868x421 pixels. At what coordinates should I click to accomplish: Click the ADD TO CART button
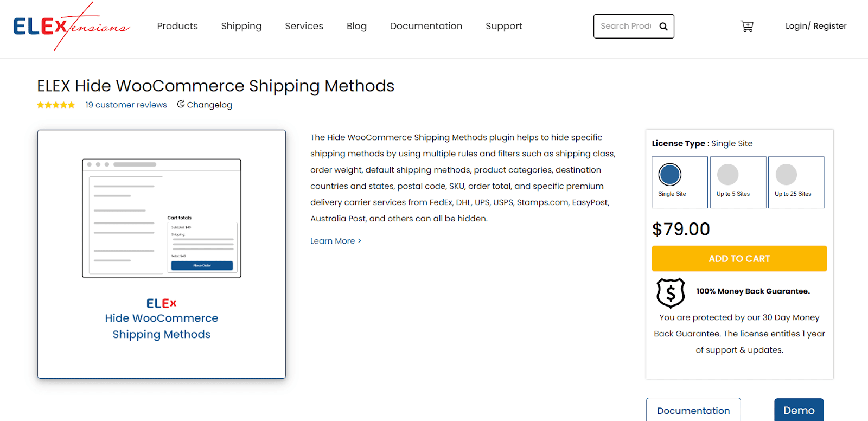(739, 259)
